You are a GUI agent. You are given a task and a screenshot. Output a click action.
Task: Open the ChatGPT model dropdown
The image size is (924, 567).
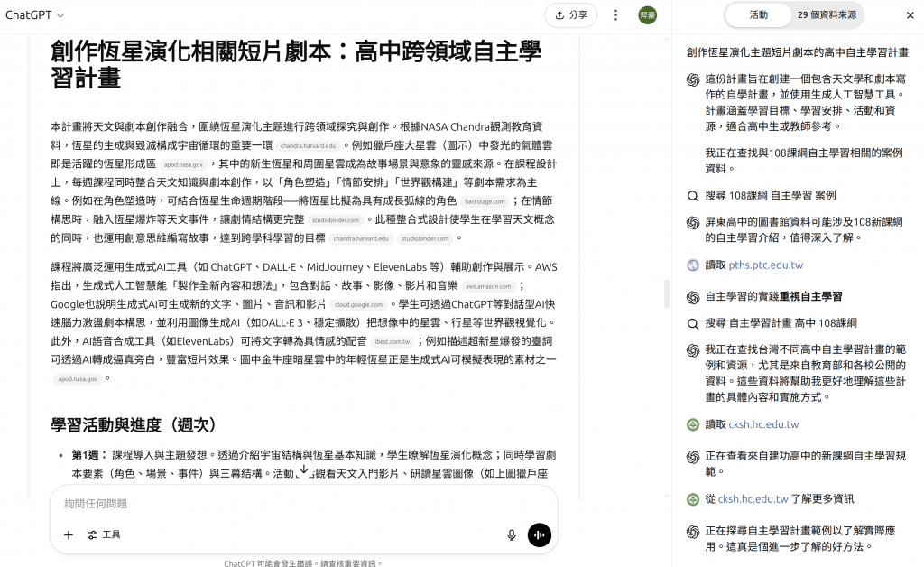[x=34, y=14]
